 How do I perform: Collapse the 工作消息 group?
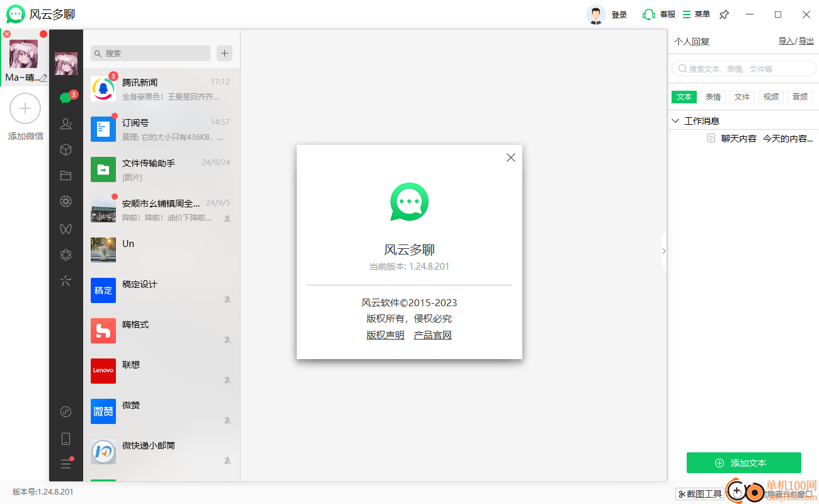click(x=676, y=120)
